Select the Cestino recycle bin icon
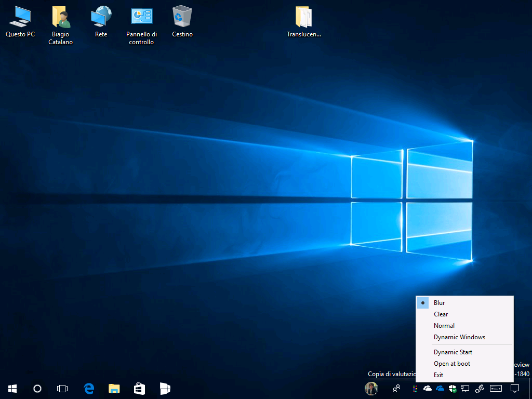The width and height of the screenshot is (532, 399). point(182,21)
